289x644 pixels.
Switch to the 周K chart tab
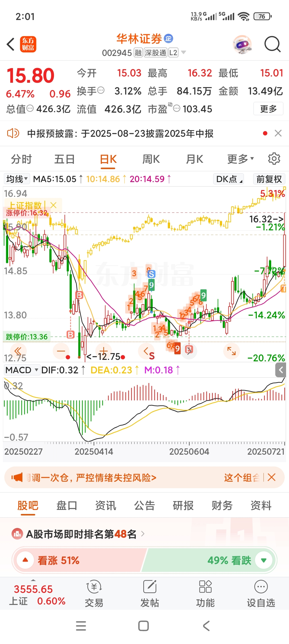point(151,159)
